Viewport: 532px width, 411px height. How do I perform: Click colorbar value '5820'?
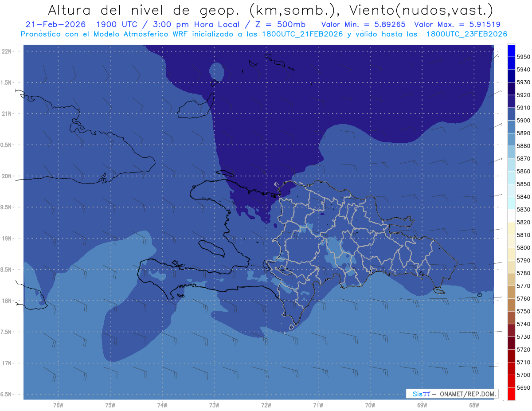[524, 222]
